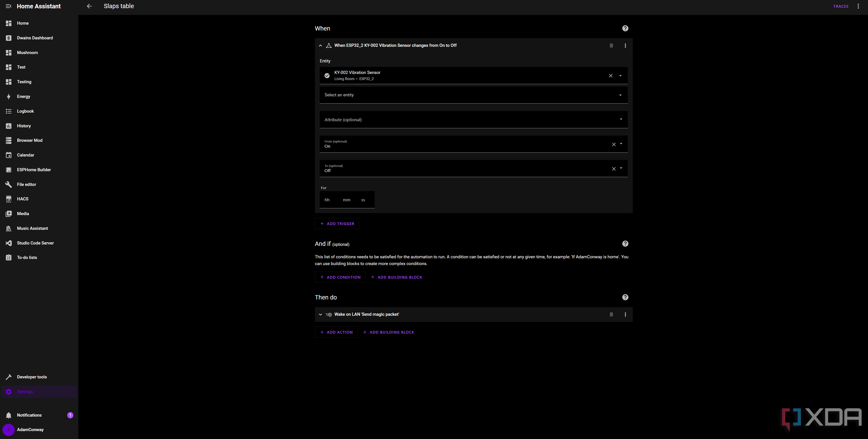Image resolution: width=868 pixels, height=439 pixels.
Task: Click the Developer tools hammer icon
Action: click(9, 377)
